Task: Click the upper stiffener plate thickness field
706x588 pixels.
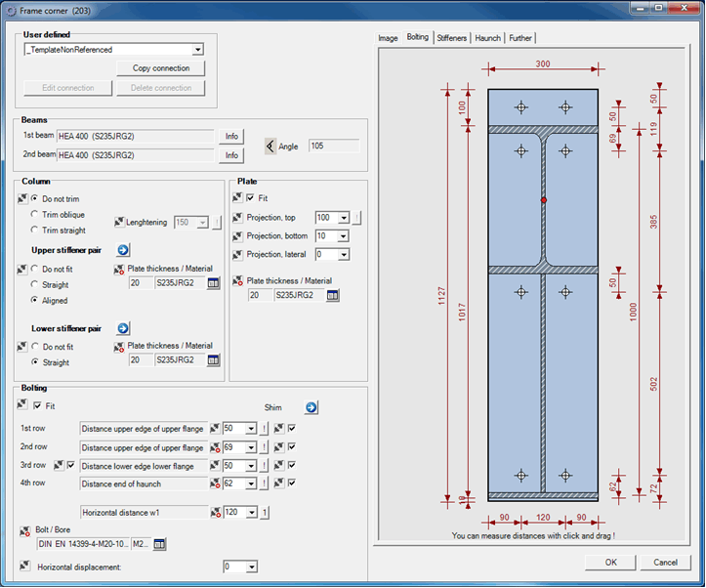Action: coord(140,283)
